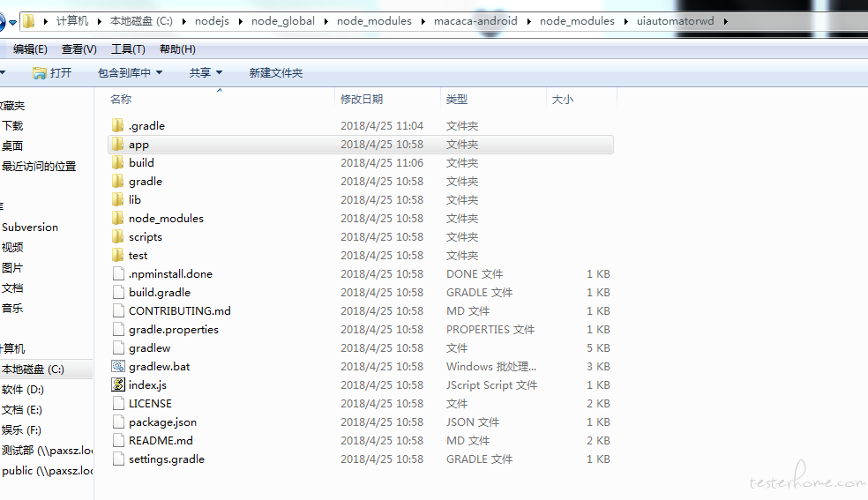868x500 pixels.
Task: Select the node_modules folder icon in list
Action: point(117,219)
